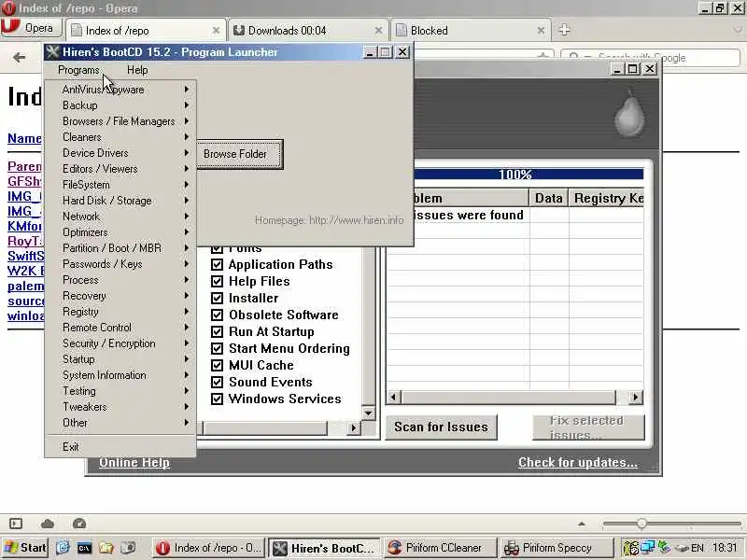Click the network monitors tray icon
747x560 pixels.
[x=647, y=547]
